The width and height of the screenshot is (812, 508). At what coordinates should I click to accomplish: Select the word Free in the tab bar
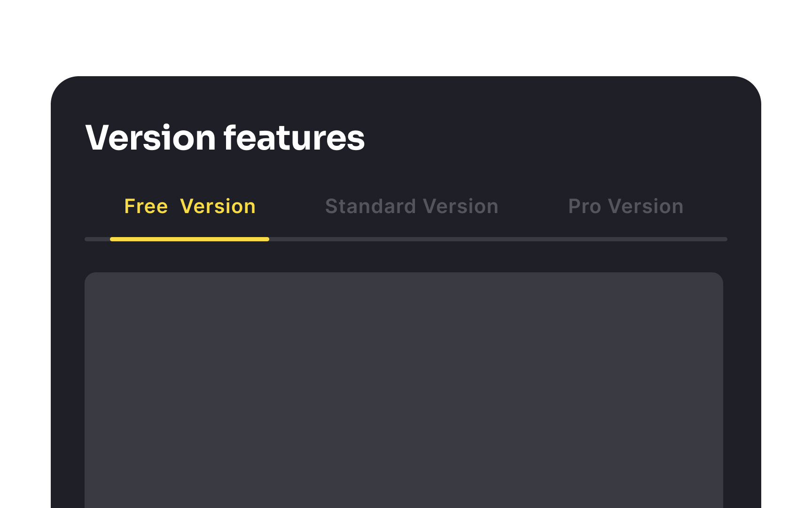coord(146,206)
